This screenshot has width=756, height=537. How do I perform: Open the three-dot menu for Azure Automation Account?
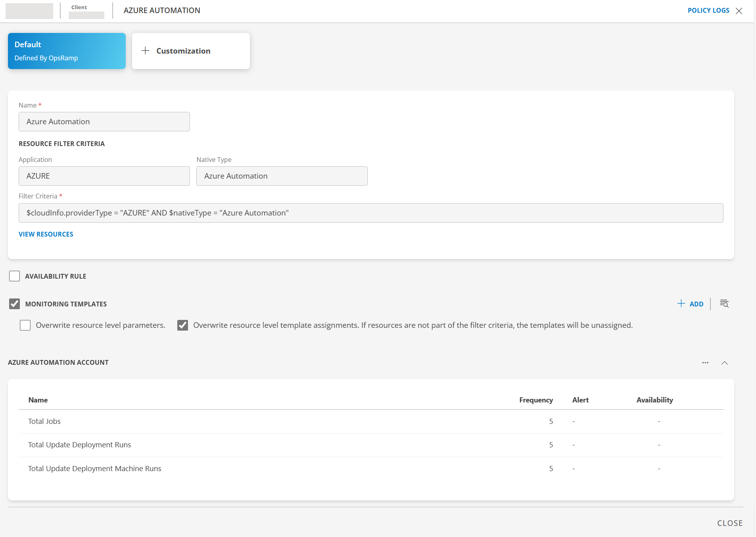[705, 363]
